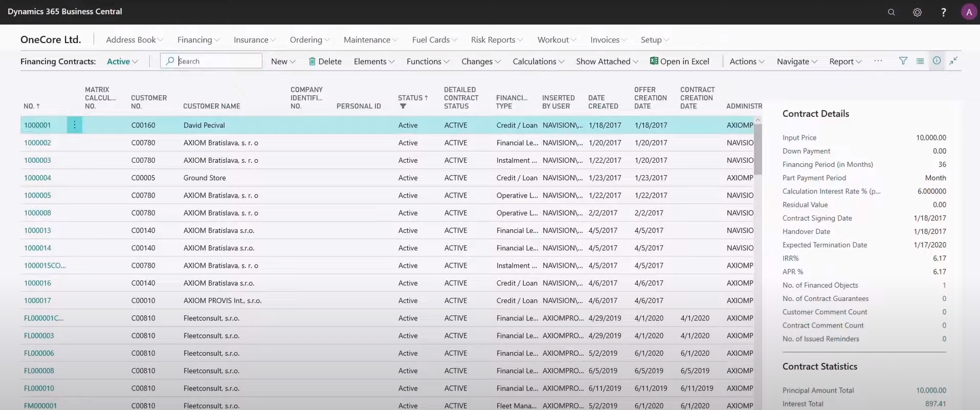Screen dimensions: 980x410
Task: Open contract 1000002
Action: [x=37, y=143]
